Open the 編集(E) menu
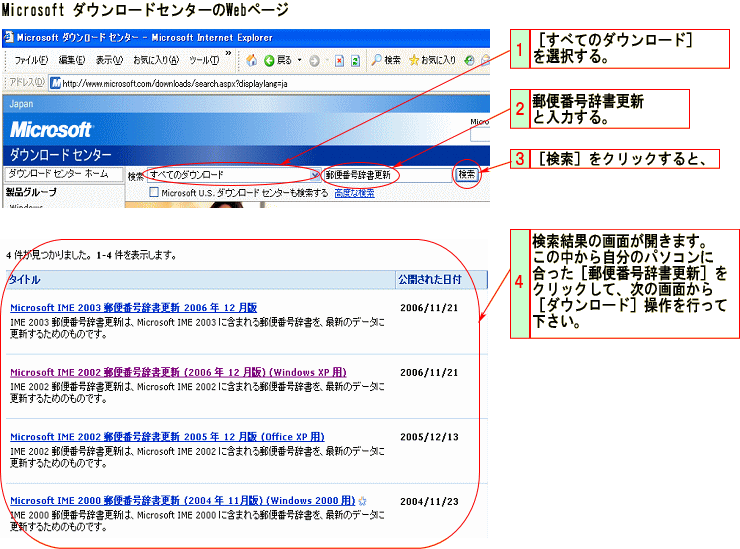The height and width of the screenshot is (549, 740). pyautogui.click(x=71, y=60)
